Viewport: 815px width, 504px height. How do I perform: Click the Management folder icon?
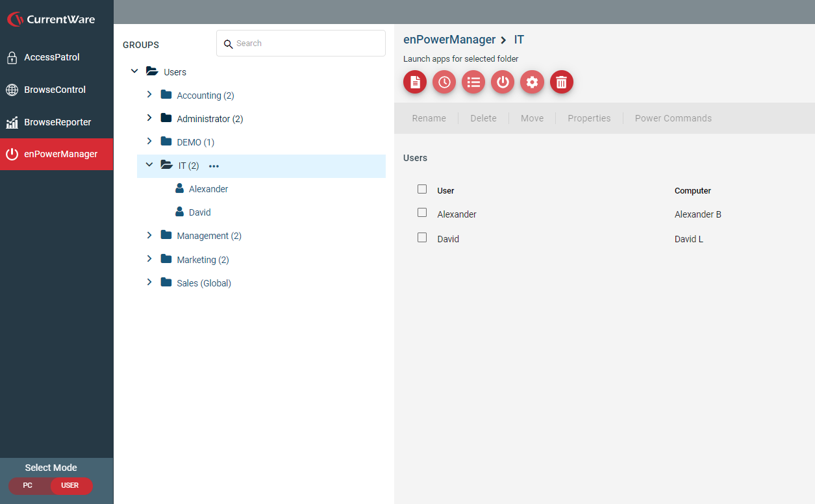[x=166, y=235]
